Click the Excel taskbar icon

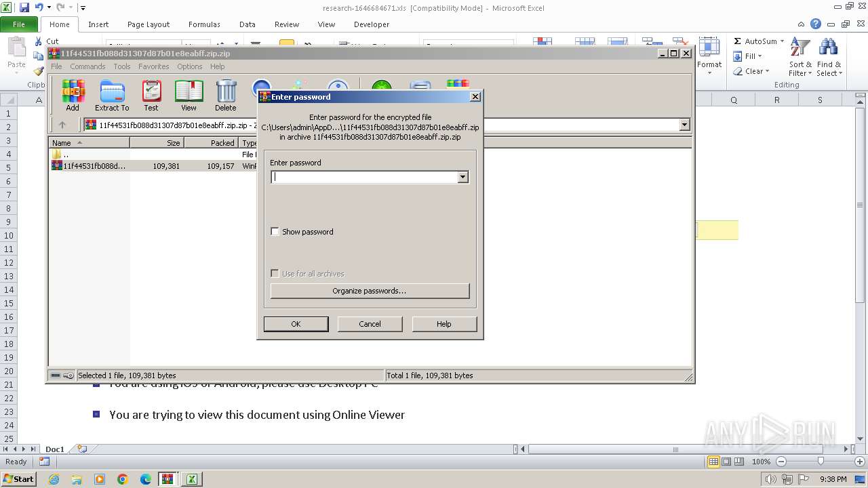192,479
